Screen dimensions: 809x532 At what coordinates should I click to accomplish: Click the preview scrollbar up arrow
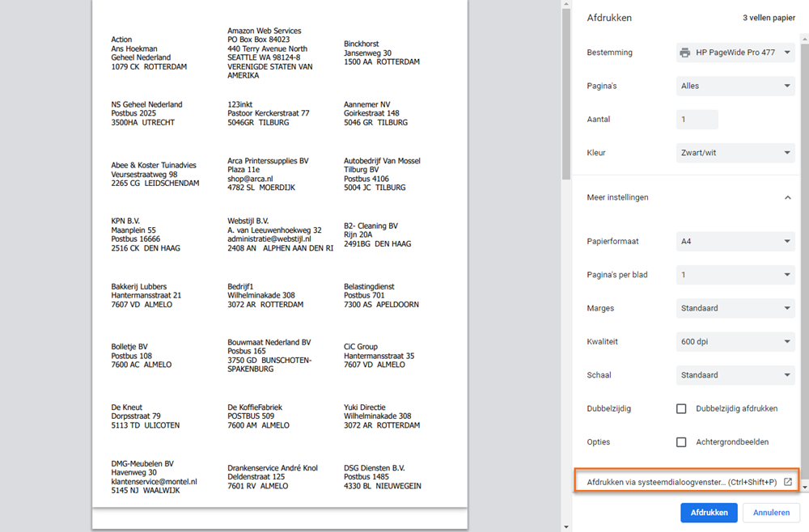click(566, 4)
